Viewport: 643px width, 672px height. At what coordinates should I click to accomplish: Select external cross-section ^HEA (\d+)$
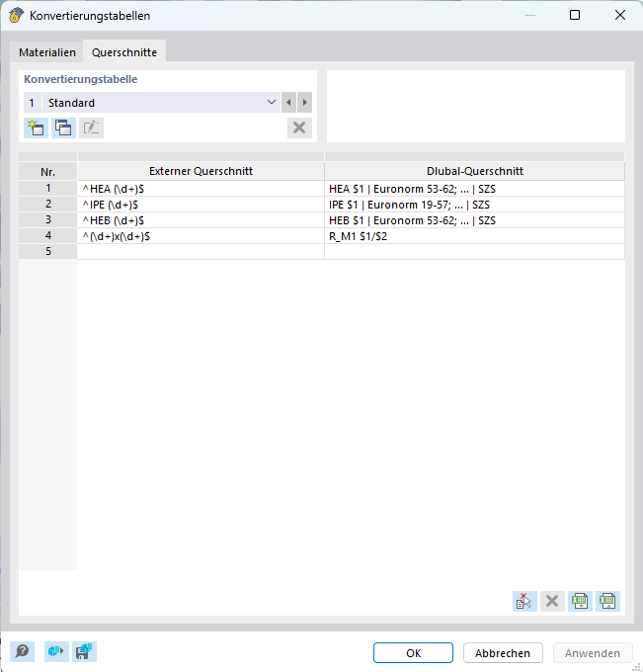[x=201, y=189]
